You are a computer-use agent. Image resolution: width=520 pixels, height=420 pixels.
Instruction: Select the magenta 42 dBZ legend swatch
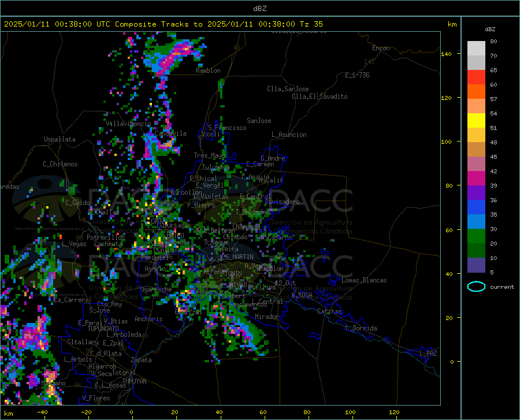(x=476, y=179)
